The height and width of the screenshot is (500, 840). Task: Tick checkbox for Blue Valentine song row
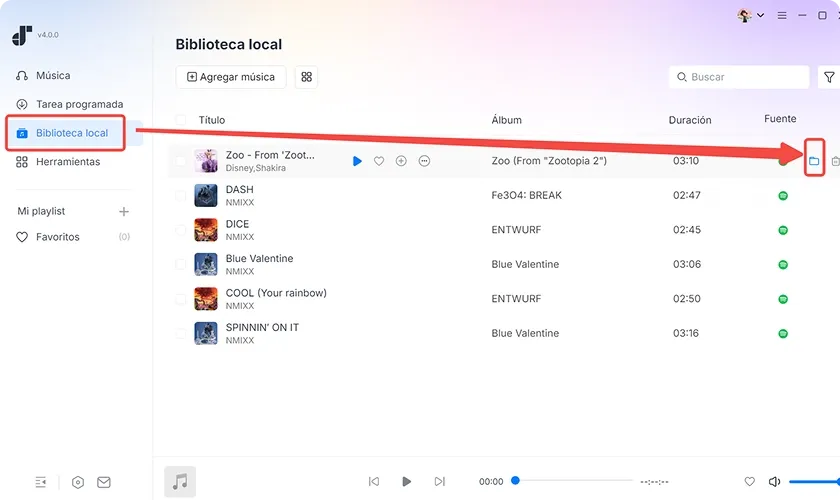pos(181,264)
